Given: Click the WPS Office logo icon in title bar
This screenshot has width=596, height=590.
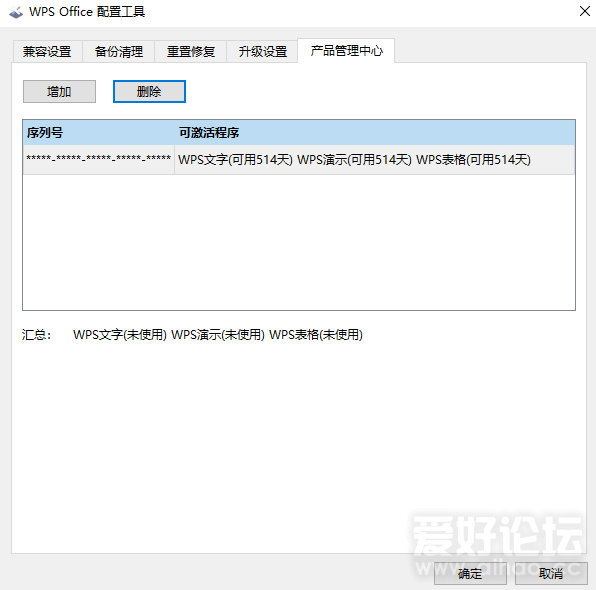Looking at the screenshot, I should pos(16,12).
